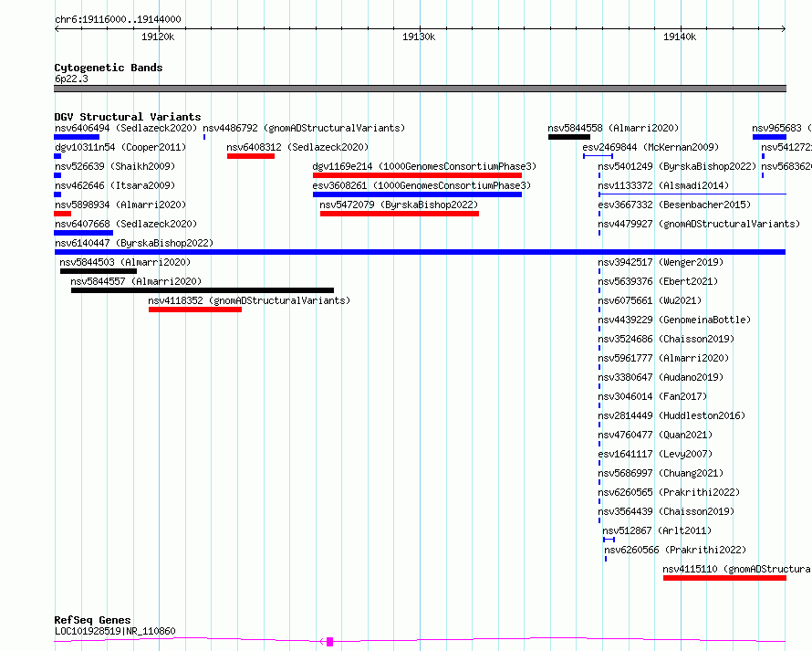The image size is (812, 651).
Task: Select long blue bar of nsv6140447
Action: (420, 252)
